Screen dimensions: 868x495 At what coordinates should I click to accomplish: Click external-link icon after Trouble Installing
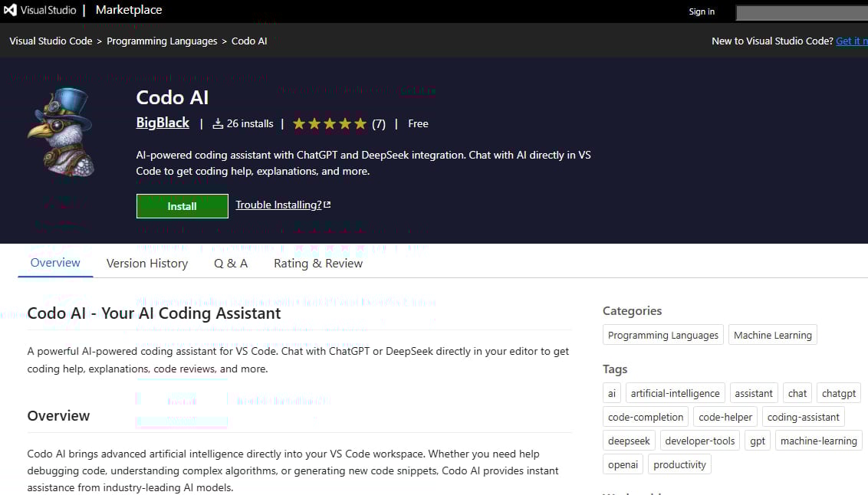coord(327,204)
